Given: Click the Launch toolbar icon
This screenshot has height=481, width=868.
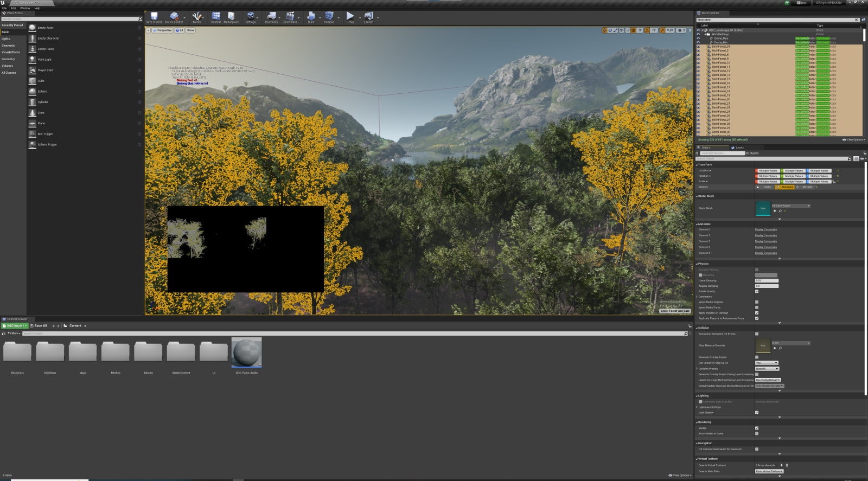Looking at the screenshot, I should pos(368,17).
